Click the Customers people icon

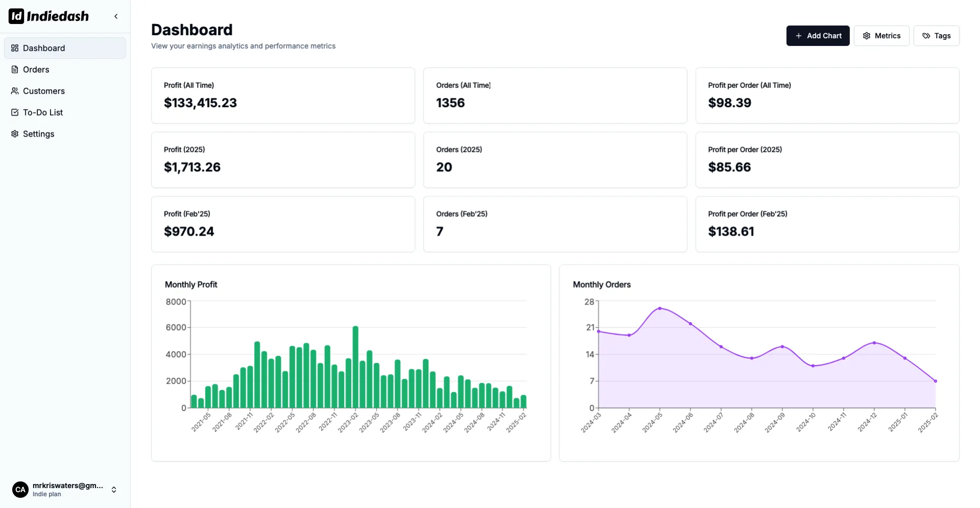coord(15,91)
